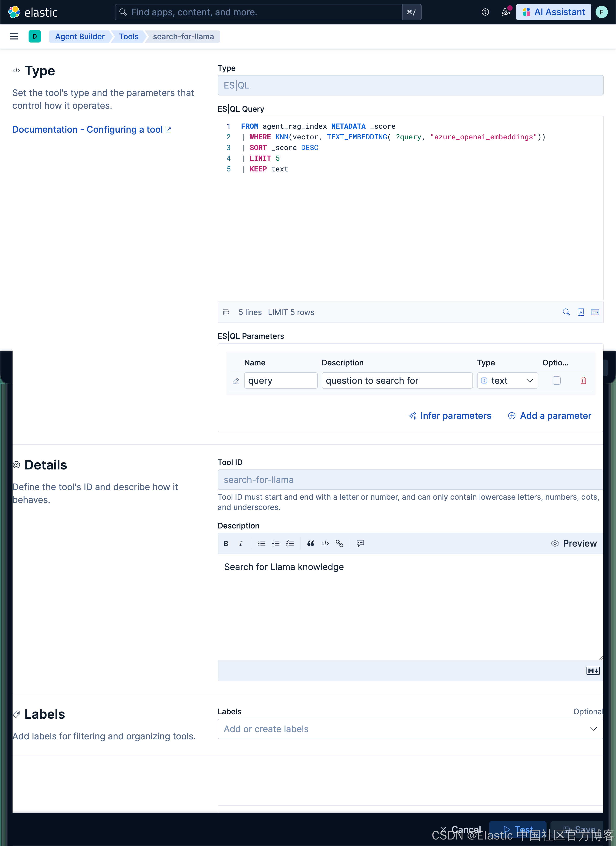This screenshot has height=846, width=616.
Task: Navigate to Tools breadcrumb
Action: pyautogui.click(x=129, y=36)
